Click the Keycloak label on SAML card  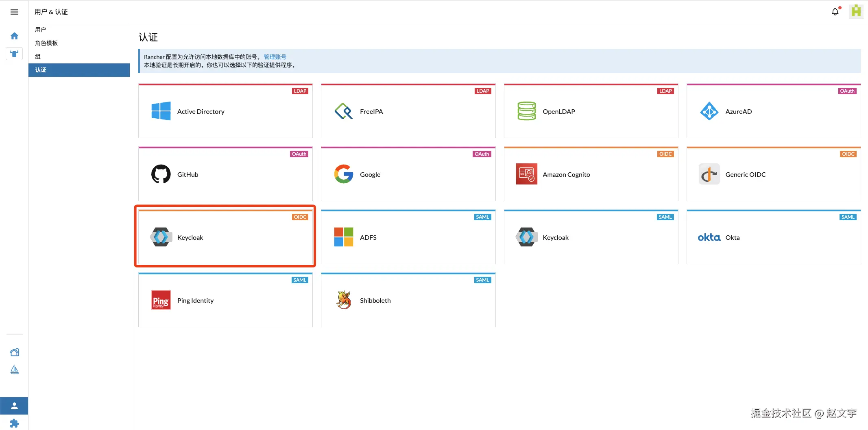(556, 237)
